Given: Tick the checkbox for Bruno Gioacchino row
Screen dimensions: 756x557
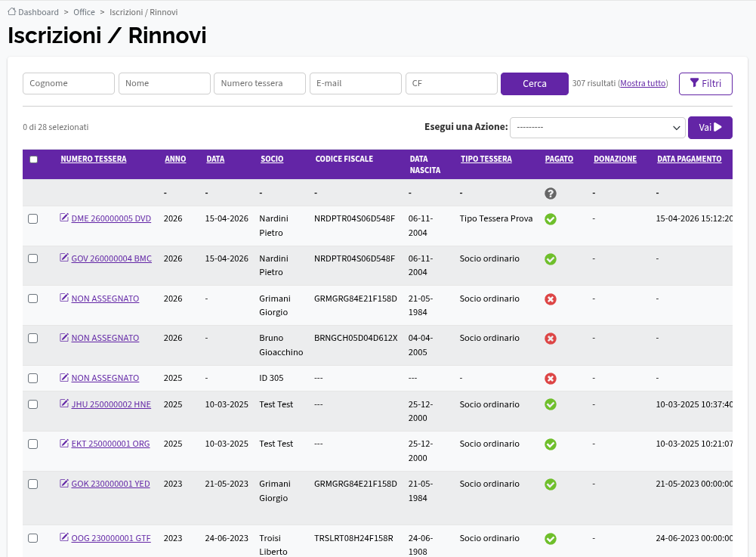Looking at the screenshot, I should (32, 339).
